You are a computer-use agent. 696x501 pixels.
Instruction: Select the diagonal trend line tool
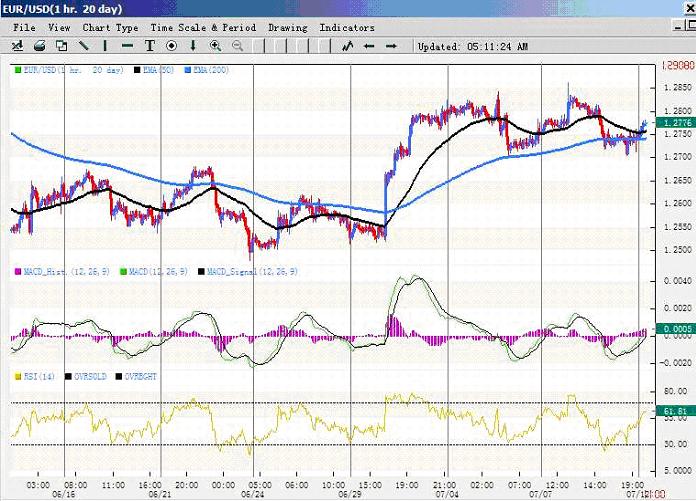tap(83, 46)
